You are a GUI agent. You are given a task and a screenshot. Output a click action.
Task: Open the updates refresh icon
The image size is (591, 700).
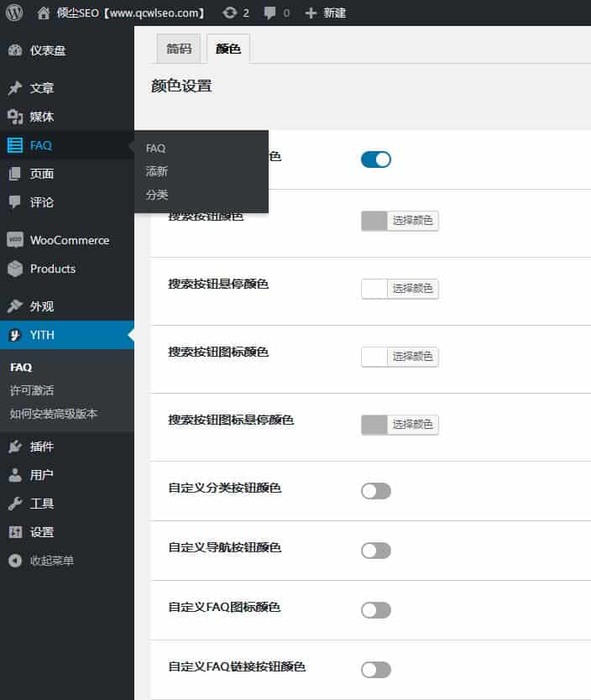click(229, 13)
